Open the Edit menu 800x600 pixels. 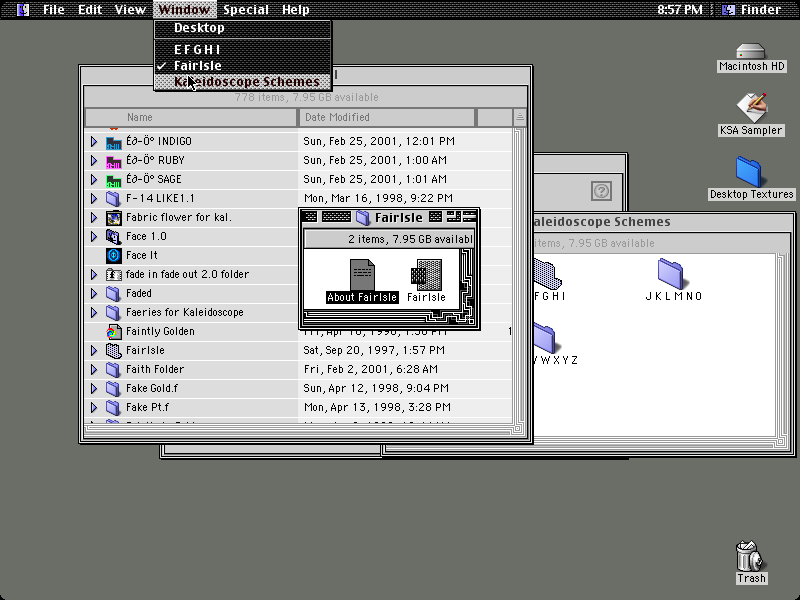click(90, 10)
